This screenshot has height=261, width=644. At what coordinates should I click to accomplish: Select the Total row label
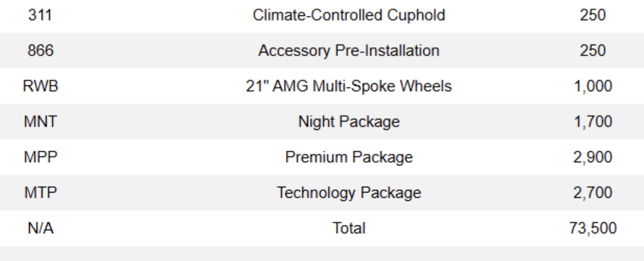pos(349,228)
